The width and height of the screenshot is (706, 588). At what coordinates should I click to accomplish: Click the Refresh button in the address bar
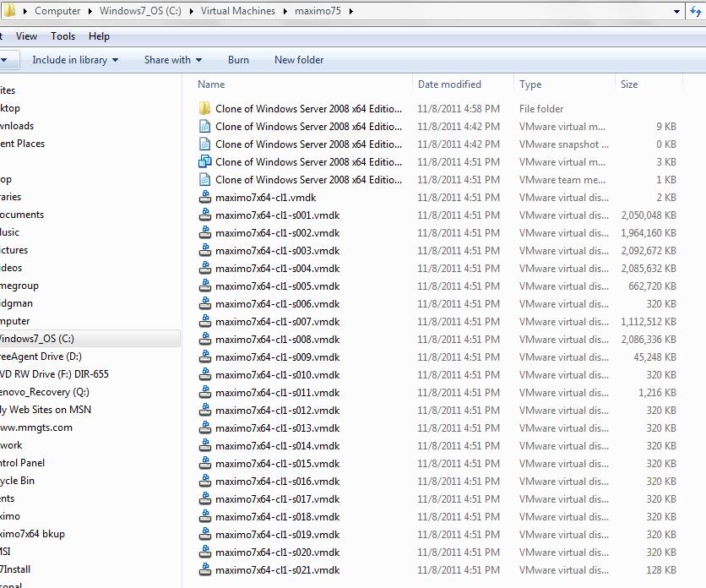tap(697, 13)
